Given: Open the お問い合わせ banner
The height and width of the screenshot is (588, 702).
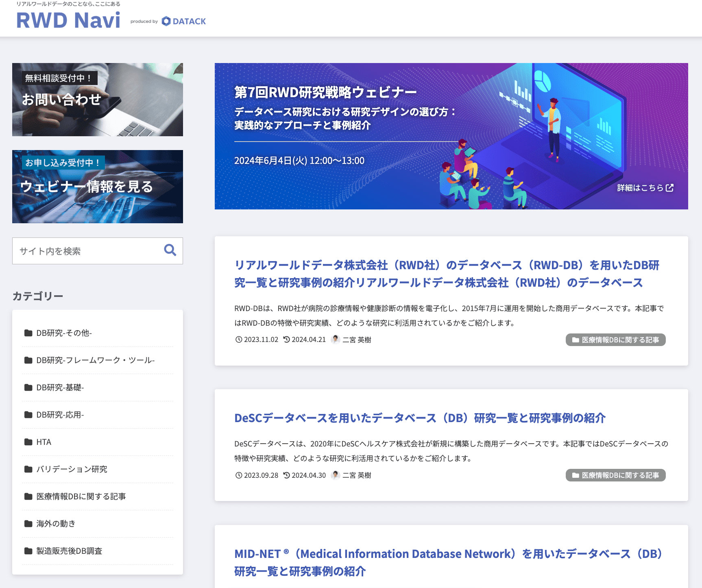Looking at the screenshot, I should (x=98, y=100).
